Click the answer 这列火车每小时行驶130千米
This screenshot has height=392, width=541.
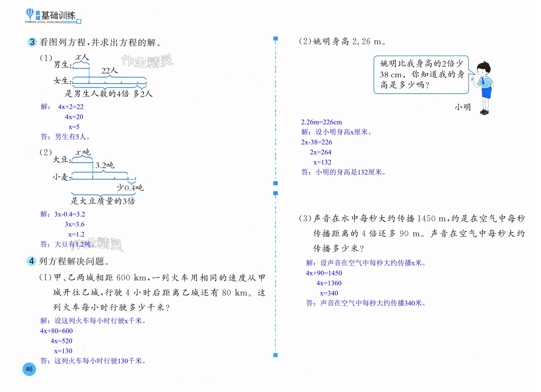[x=100, y=361]
